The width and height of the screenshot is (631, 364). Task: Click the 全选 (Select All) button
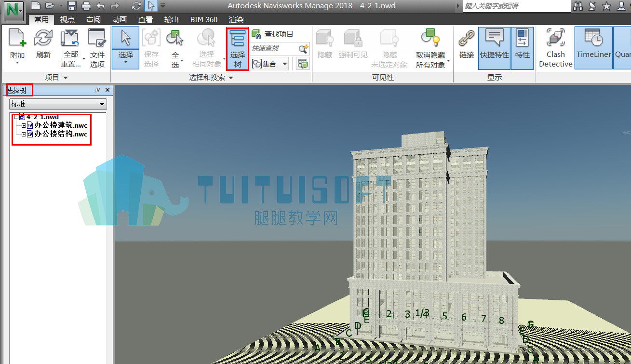(x=175, y=48)
